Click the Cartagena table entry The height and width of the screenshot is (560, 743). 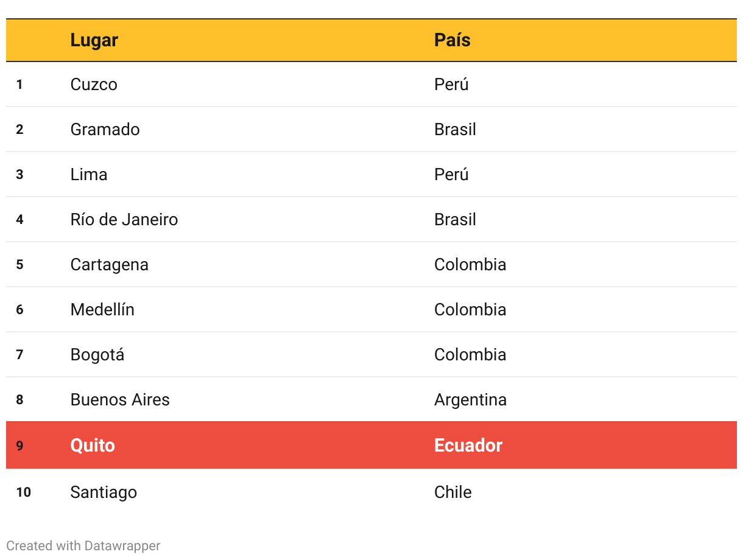pyautogui.click(x=110, y=264)
